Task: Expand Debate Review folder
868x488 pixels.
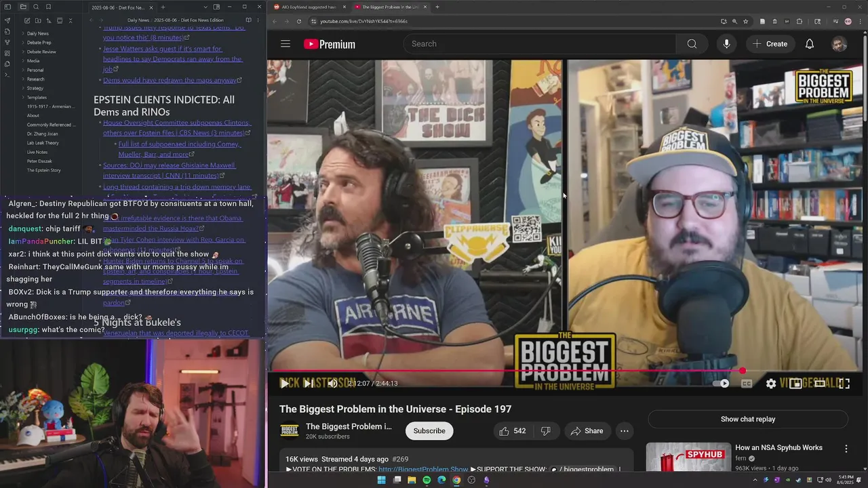Action: [x=41, y=52]
